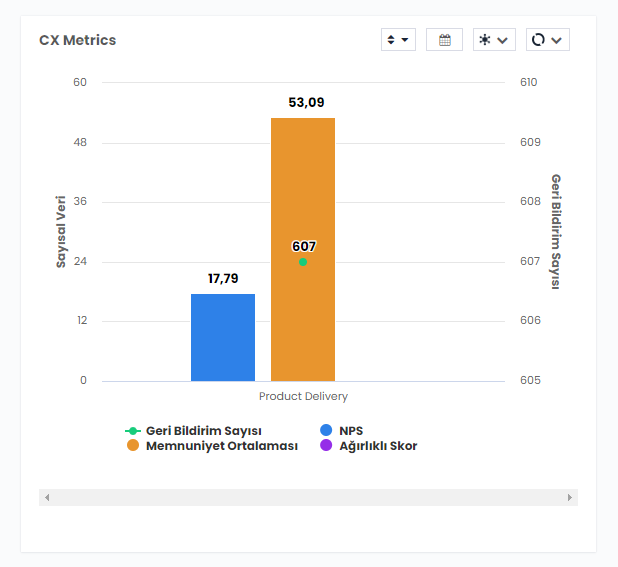Click the CX Metrics panel title
618x567 pixels.
[x=78, y=40]
